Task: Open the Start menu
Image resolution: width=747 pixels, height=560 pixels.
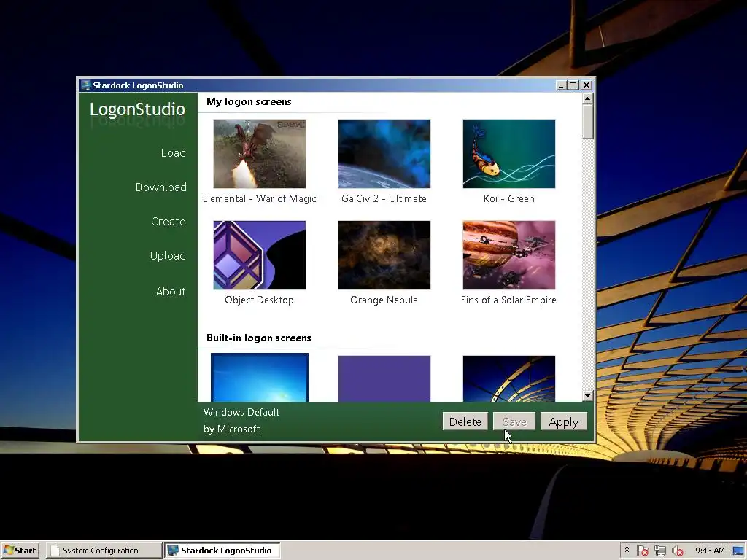Action: point(20,551)
